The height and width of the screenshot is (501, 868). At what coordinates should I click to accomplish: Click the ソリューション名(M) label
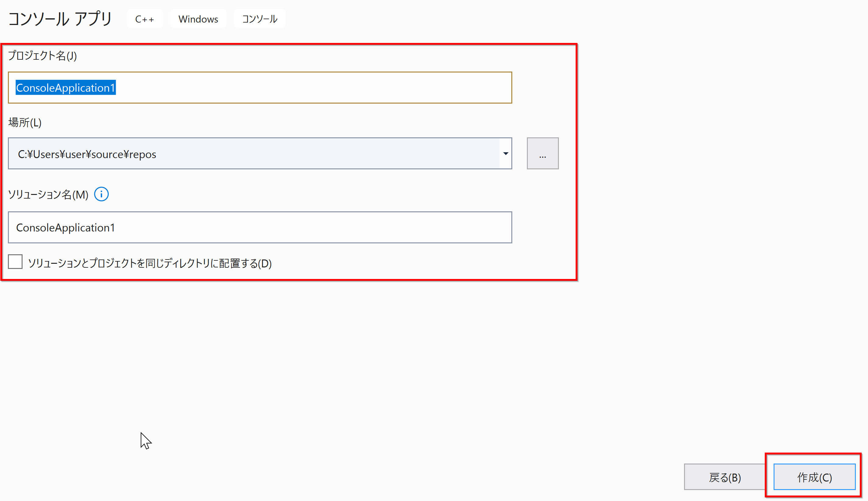click(x=48, y=195)
